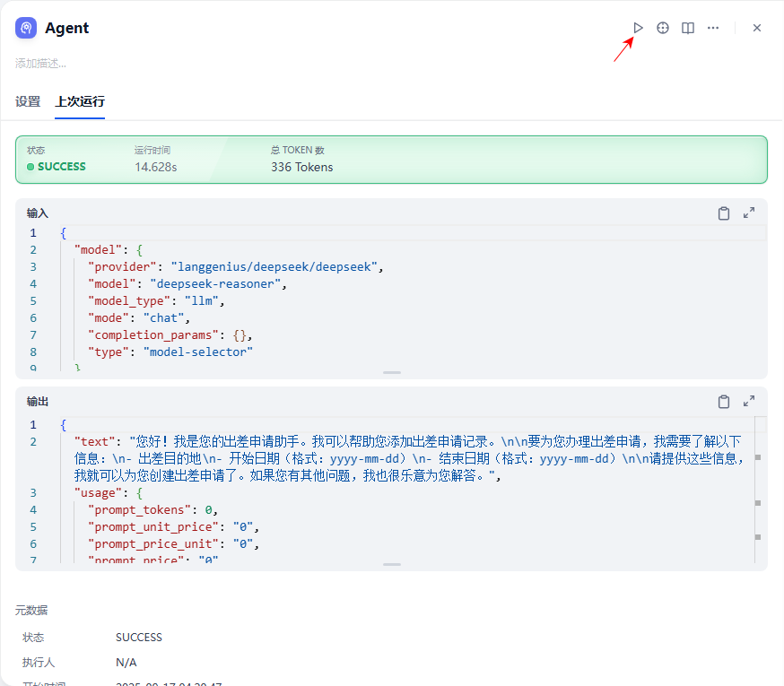Run this Agent step with play icon
This screenshot has height=686, width=784.
[638, 28]
